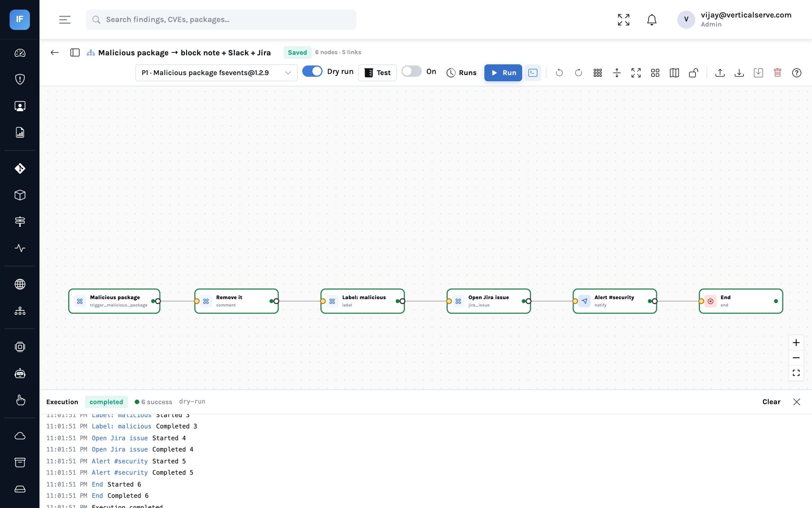
Task: Toggle the canvas lock icon
Action: pos(694,73)
